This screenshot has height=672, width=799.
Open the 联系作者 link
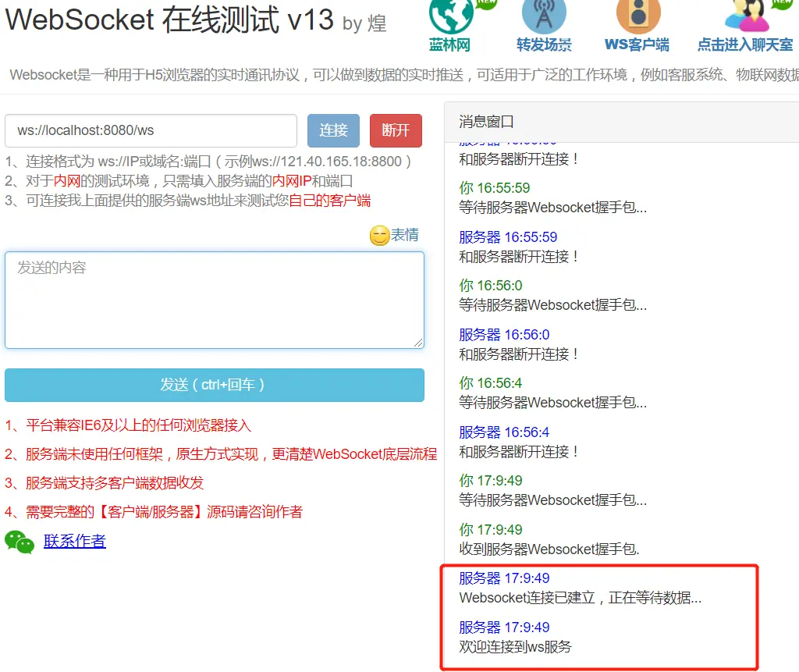75,541
